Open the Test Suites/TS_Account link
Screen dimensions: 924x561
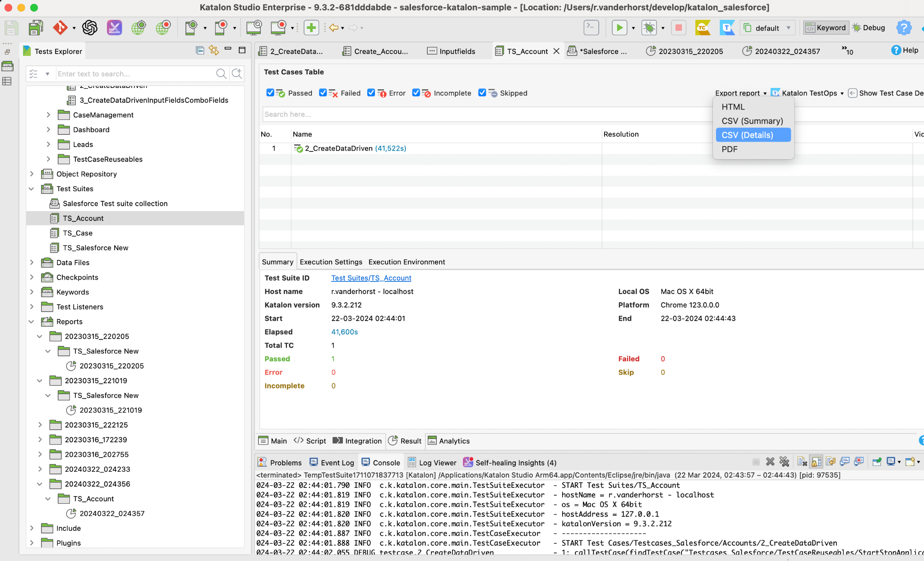click(371, 278)
